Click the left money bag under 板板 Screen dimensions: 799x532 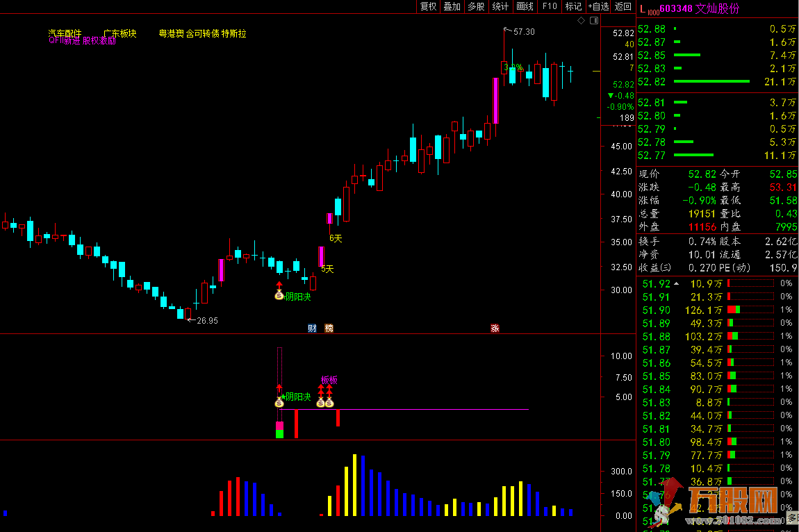coord(320,403)
